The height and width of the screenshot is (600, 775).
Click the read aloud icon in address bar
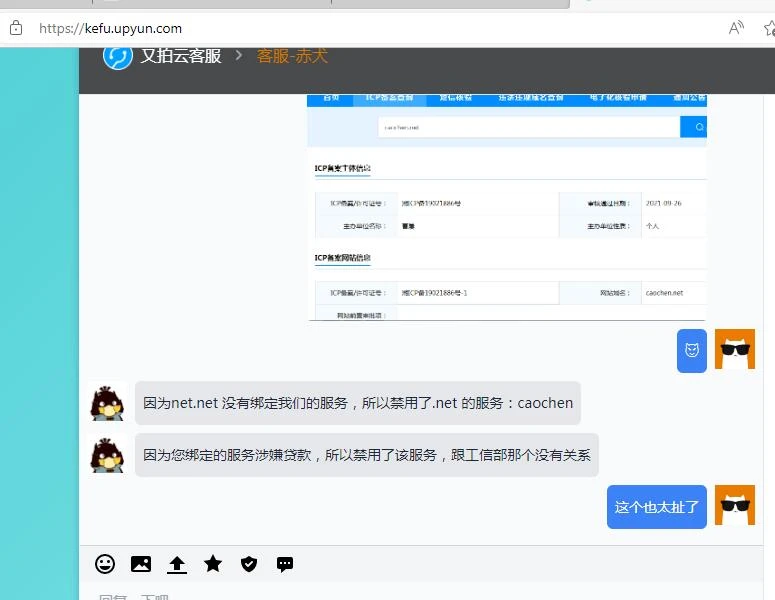pos(736,28)
